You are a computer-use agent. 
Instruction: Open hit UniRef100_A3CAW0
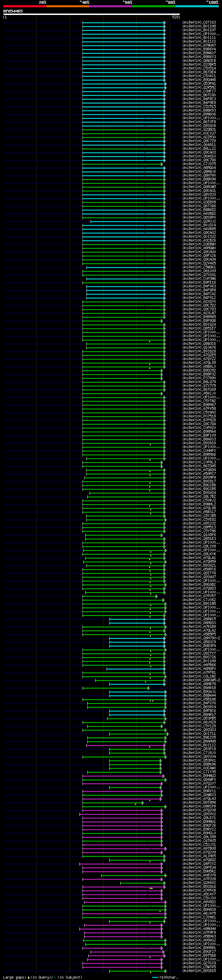[x=199, y=768]
